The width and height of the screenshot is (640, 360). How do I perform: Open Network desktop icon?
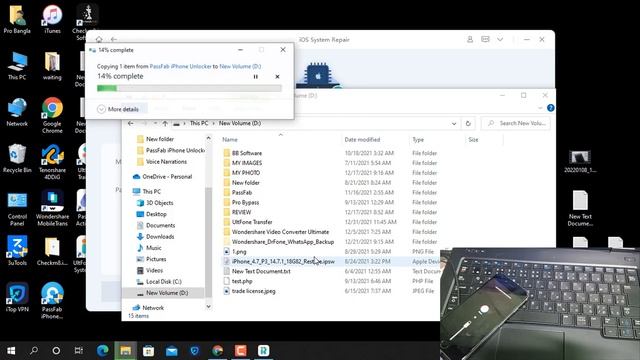(17, 112)
